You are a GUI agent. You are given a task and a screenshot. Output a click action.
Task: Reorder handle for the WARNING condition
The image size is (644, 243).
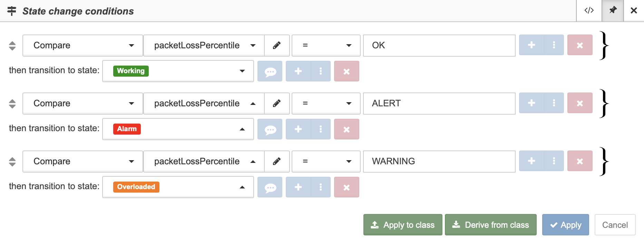(x=12, y=162)
